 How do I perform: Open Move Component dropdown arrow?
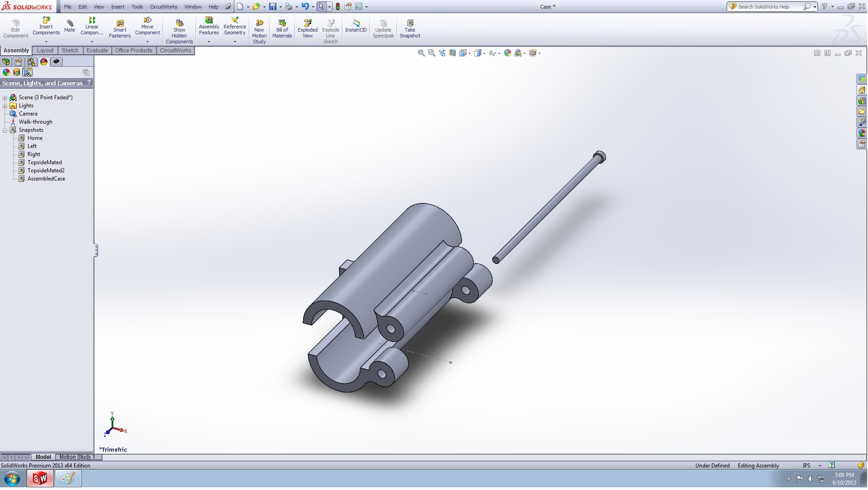click(x=148, y=42)
